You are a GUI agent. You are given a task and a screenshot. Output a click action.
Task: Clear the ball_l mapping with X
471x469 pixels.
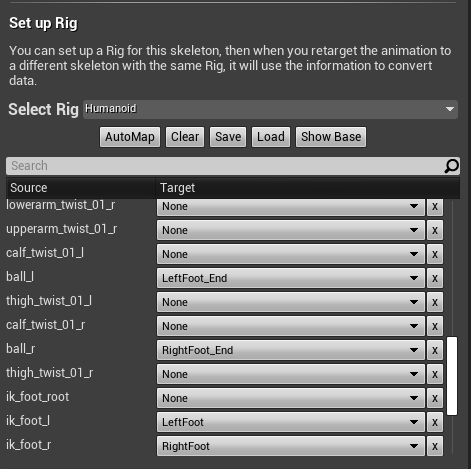(435, 278)
